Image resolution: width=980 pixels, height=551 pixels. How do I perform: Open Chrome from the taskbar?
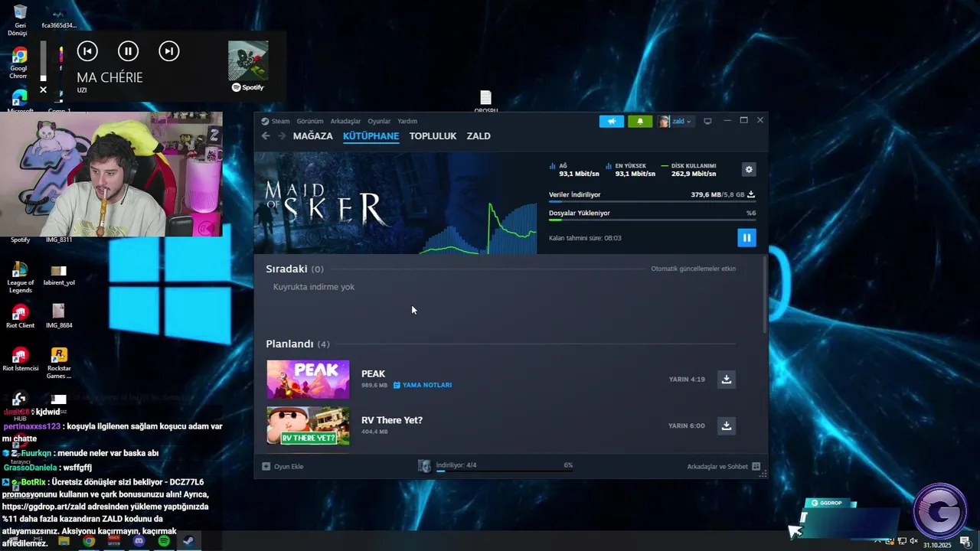tap(89, 541)
